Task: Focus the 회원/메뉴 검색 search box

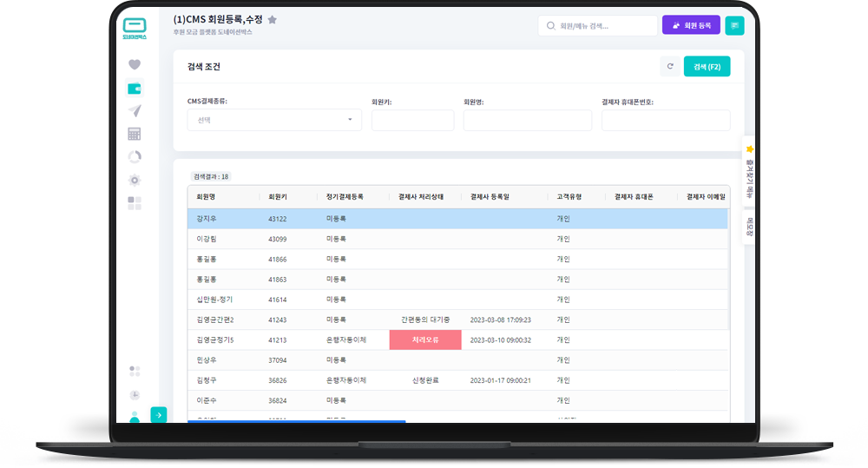Action: pyautogui.click(x=599, y=26)
